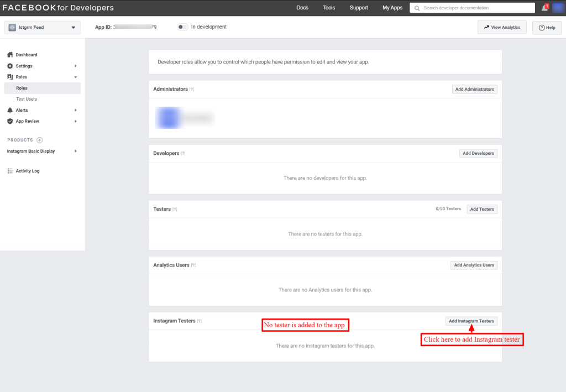Click the Settings gear icon in sidebar
Image resolution: width=566 pixels, height=392 pixels.
click(10, 66)
